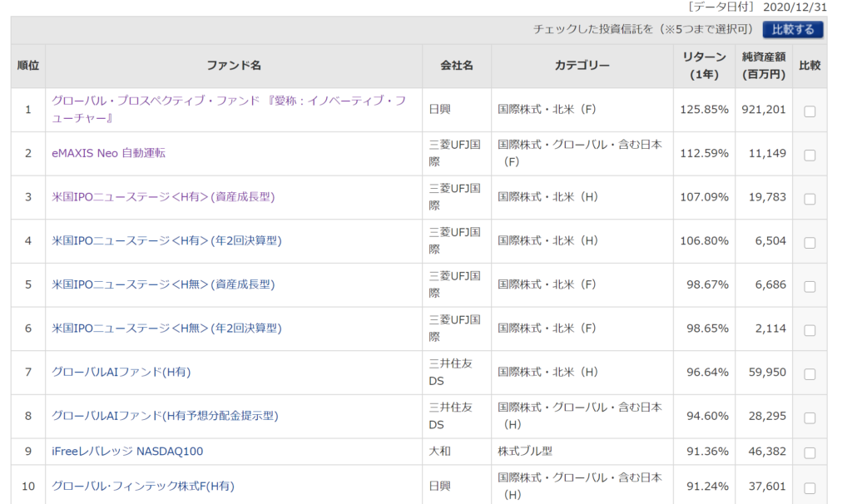Open 米国IPOニューステージ<H無>(年2回決算型) link
This screenshot has height=504, width=852.
pos(166,328)
